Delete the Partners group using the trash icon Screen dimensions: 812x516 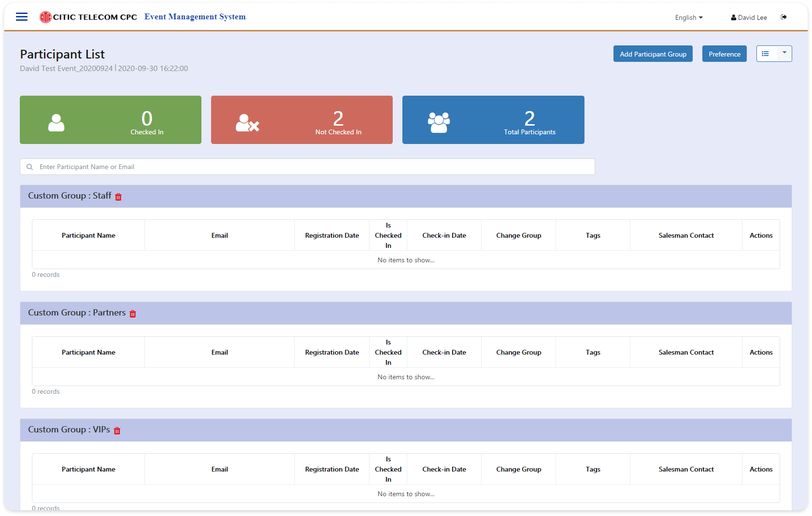[x=132, y=314]
